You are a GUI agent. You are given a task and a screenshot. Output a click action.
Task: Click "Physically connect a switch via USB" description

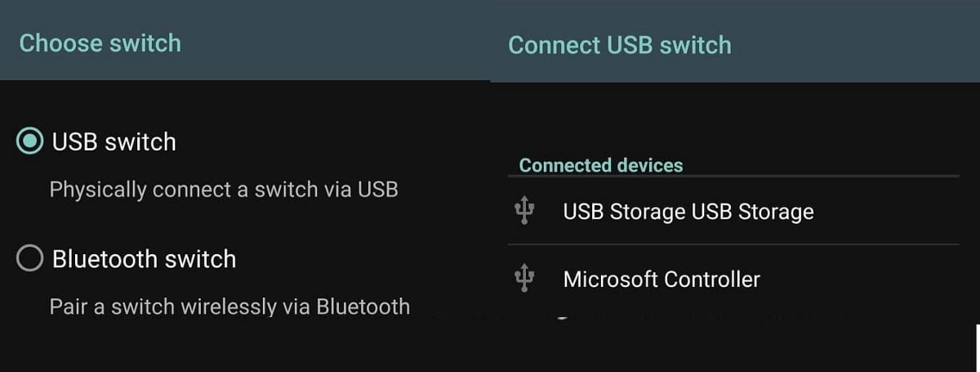[x=224, y=190]
